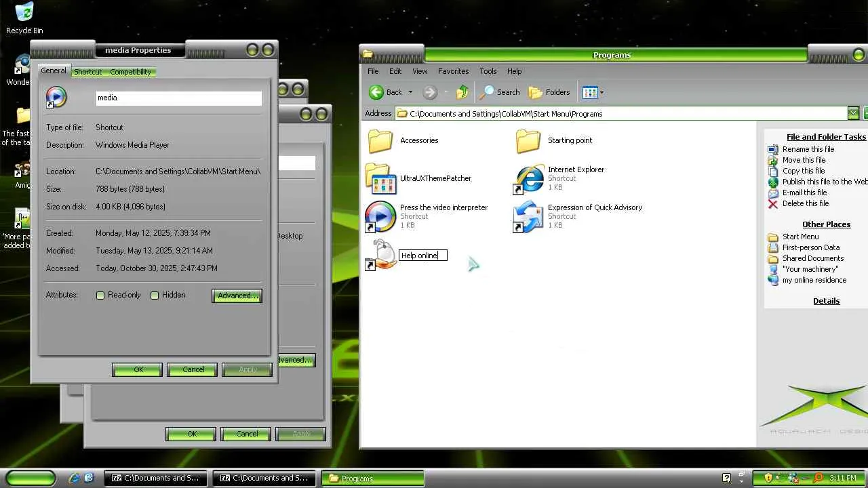This screenshot has width=868, height=488.
Task: Open the my online residence link
Action: click(x=814, y=280)
